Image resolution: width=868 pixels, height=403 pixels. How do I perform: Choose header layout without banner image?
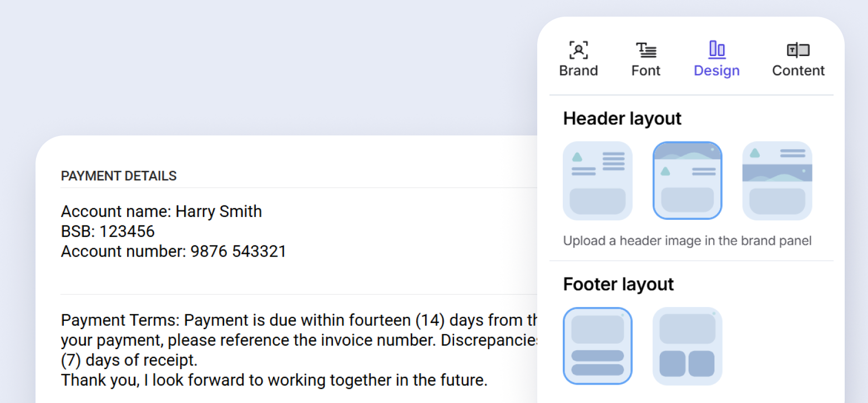click(x=598, y=180)
